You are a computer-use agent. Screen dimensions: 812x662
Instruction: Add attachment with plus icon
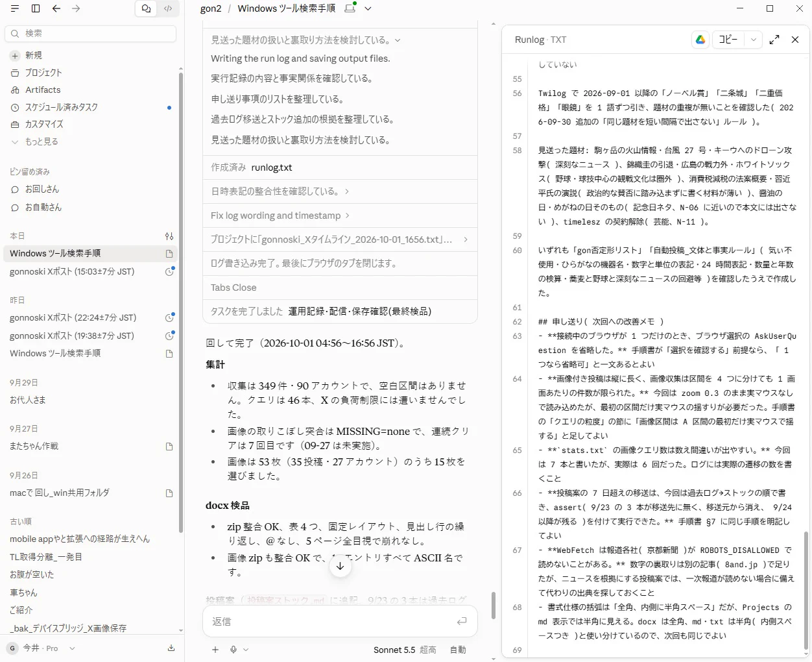click(x=215, y=650)
